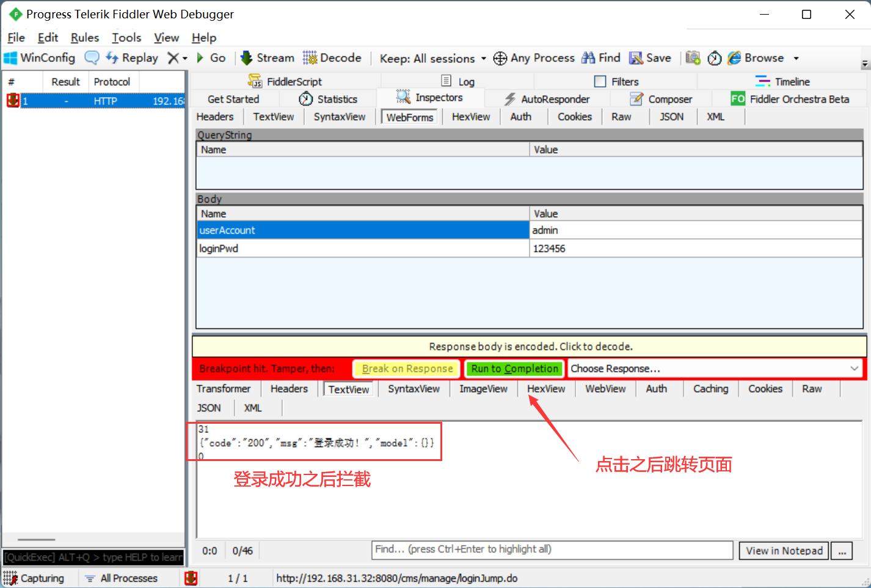Viewport: 871px width, 588px height.
Task: Select the response WebView tab
Action: 605,389
